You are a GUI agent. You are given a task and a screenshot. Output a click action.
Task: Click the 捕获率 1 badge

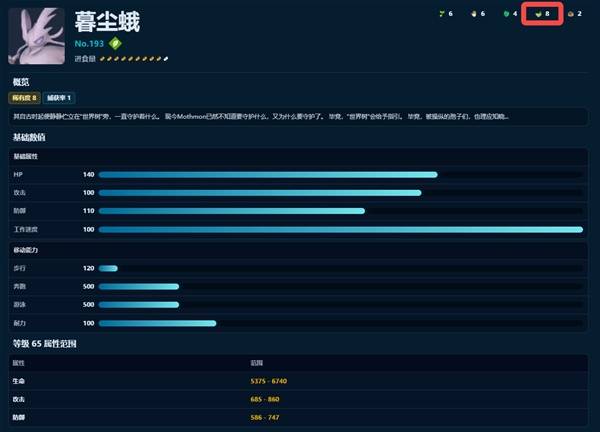click(59, 98)
